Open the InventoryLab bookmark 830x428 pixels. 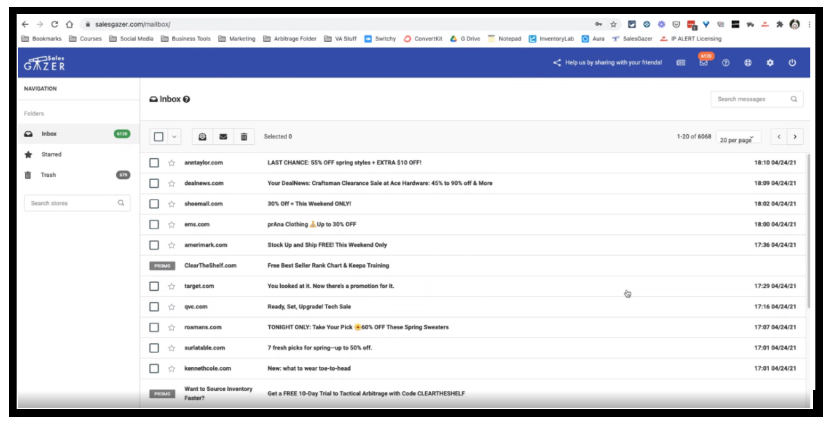(551, 39)
